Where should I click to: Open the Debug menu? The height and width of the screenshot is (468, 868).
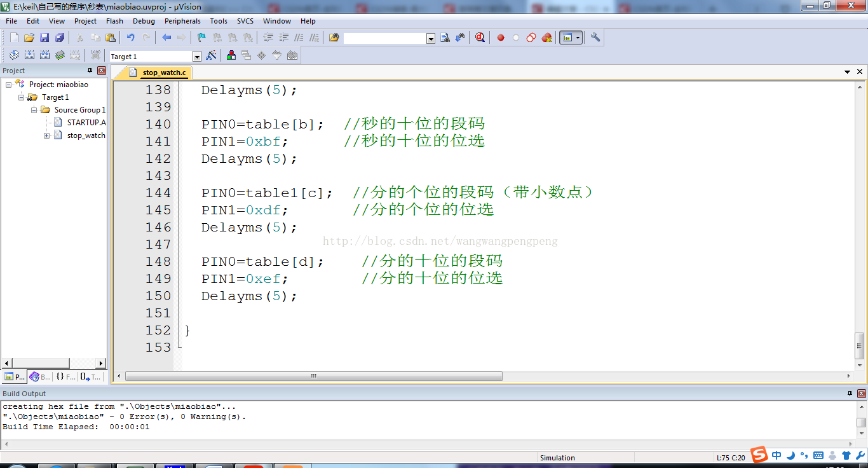(x=144, y=21)
